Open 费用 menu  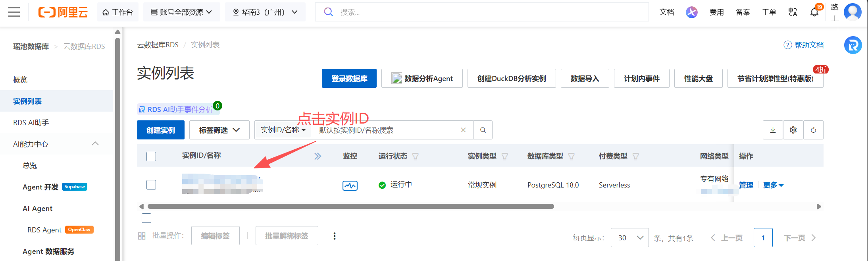717,12
